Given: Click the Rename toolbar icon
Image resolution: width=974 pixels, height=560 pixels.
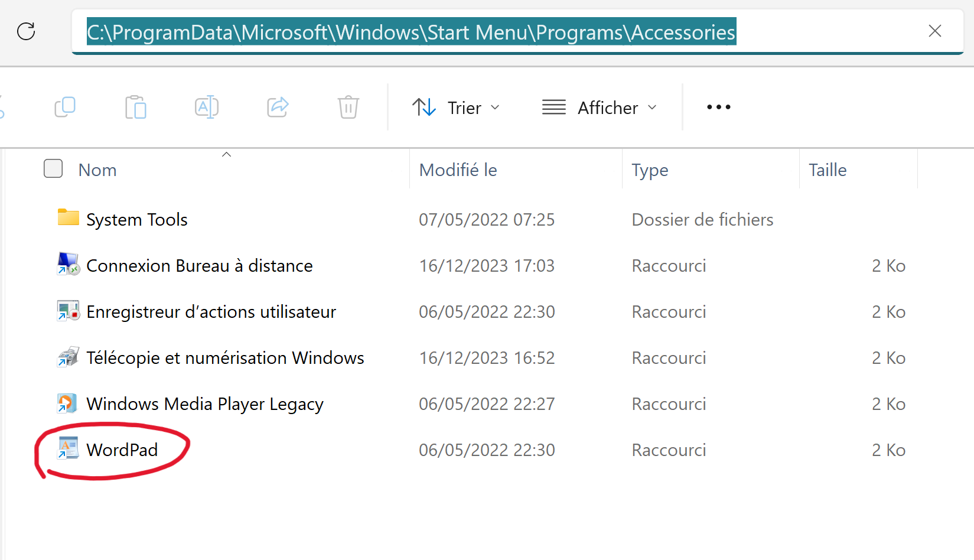Looking at the screenshot, I should tap(207, 107).
